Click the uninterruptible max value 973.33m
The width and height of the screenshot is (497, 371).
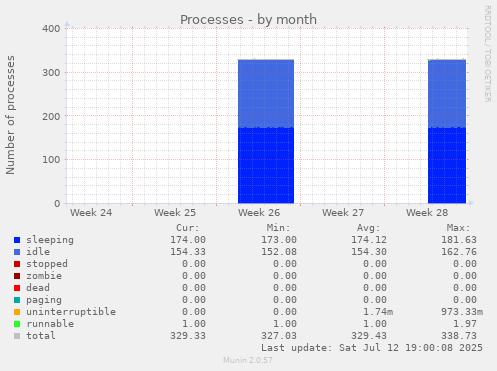click(x=462, y=312)
